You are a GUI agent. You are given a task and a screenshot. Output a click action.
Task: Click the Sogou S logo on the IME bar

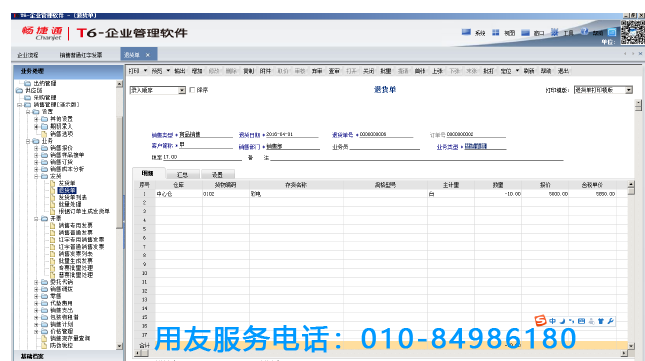pos(541,321)
